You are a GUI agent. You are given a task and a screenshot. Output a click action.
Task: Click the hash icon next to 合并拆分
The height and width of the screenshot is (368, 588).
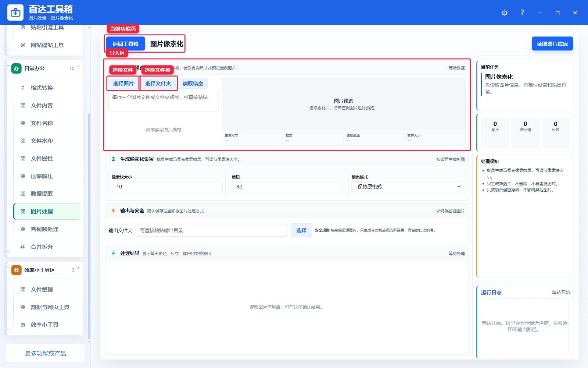point(23,247)
